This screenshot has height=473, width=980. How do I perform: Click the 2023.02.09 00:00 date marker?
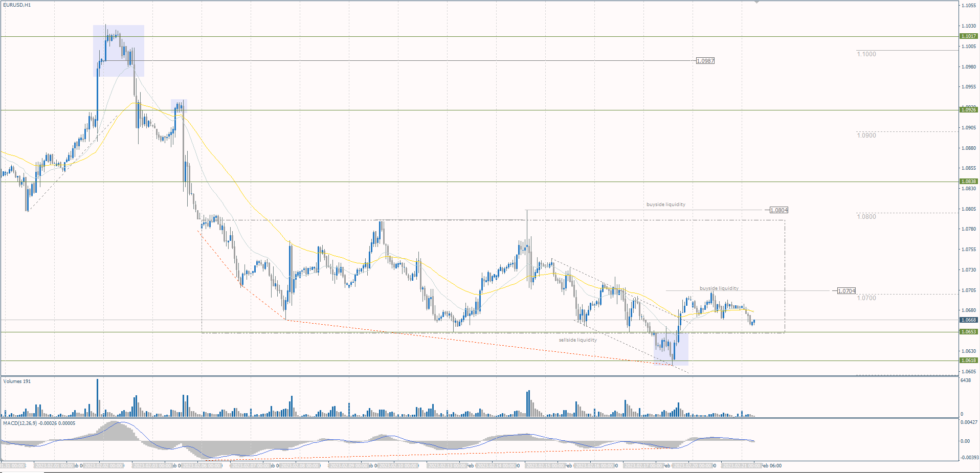[x=349, y=466]
